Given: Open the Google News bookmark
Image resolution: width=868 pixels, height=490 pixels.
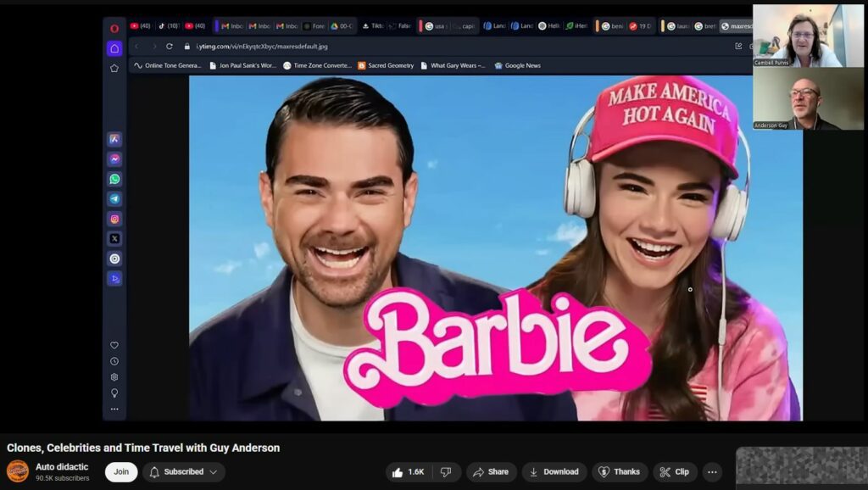Looking at the screenshot, I should point(518,65).
